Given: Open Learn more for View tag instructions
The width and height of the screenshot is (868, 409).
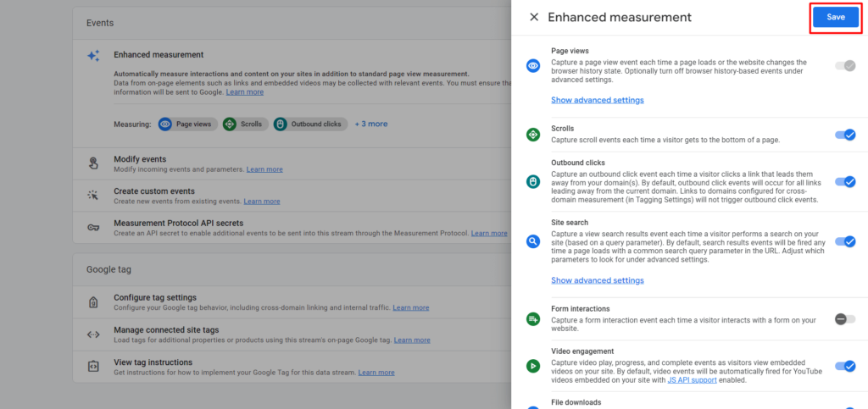Looking at the screenshot, I should tap(376, 373).
